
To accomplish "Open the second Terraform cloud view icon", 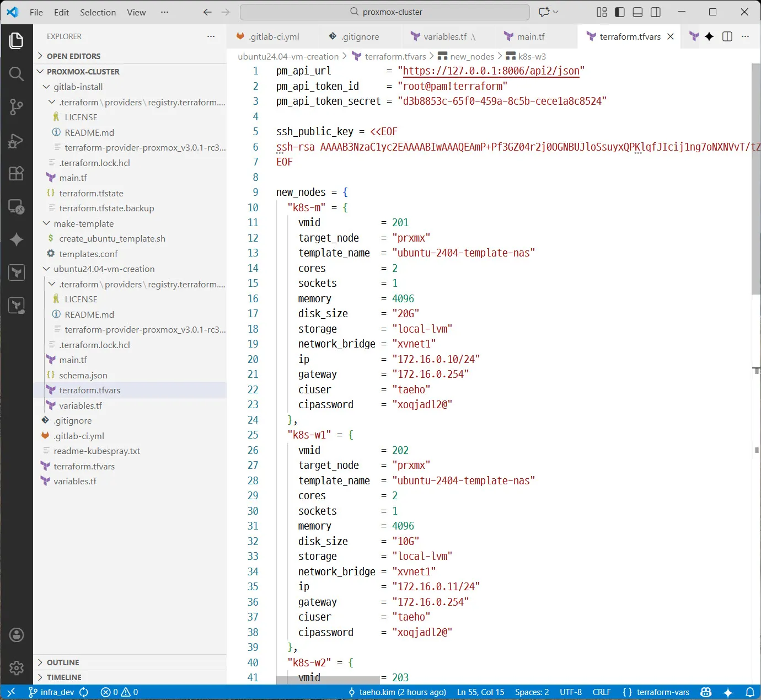I will 17,306.
